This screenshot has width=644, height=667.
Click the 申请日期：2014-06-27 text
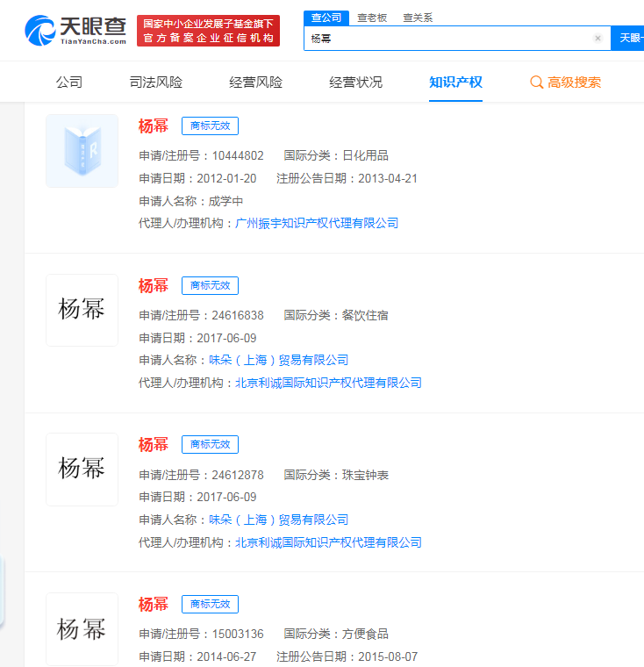point(197,656)
